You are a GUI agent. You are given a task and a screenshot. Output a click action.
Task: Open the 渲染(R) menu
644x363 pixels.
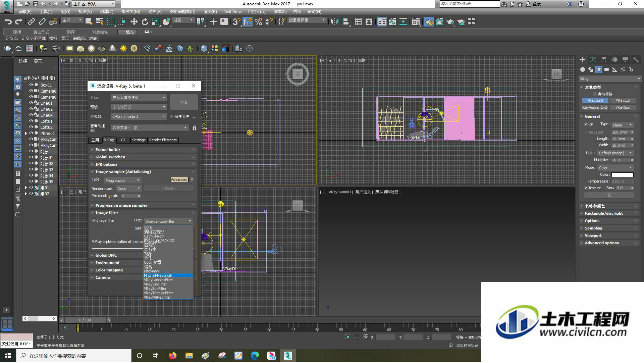point(210,11)
